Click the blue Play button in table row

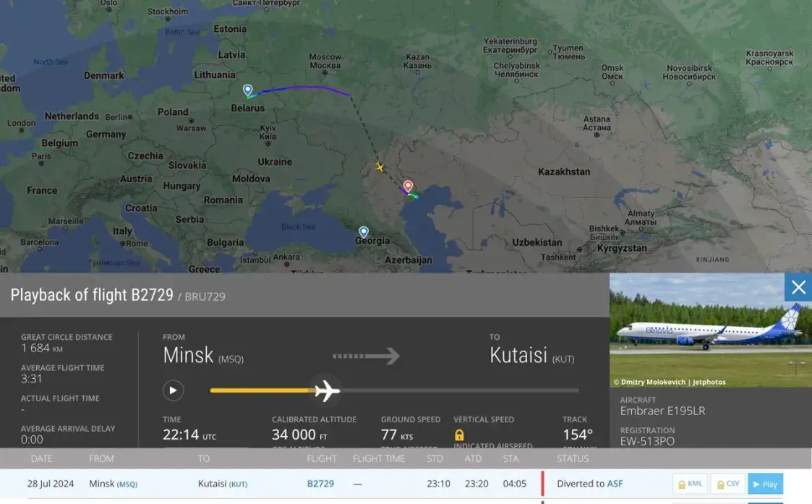click(765, 484)
